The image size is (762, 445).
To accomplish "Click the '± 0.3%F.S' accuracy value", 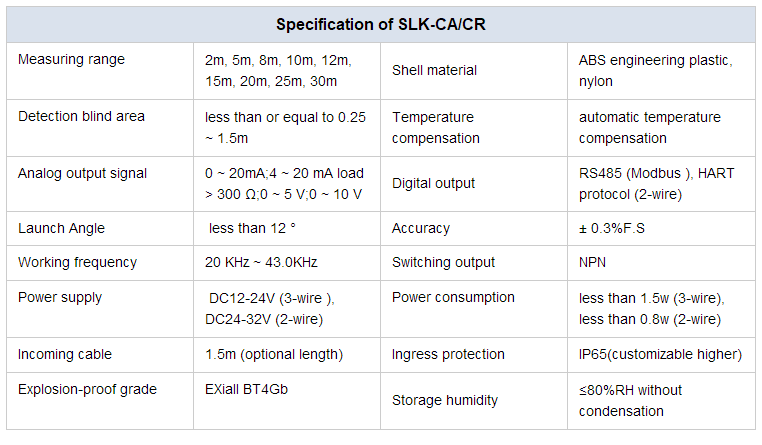I will click(612, 228).
